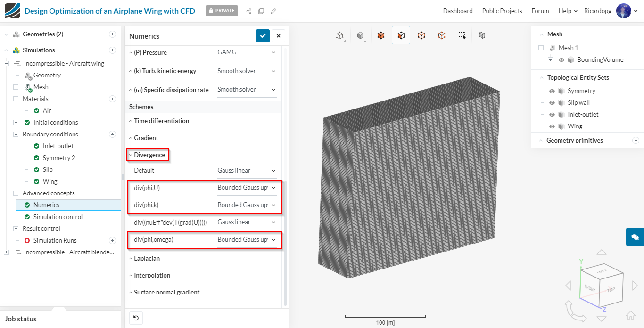Toggle visibility of Slip wall set

552,103
